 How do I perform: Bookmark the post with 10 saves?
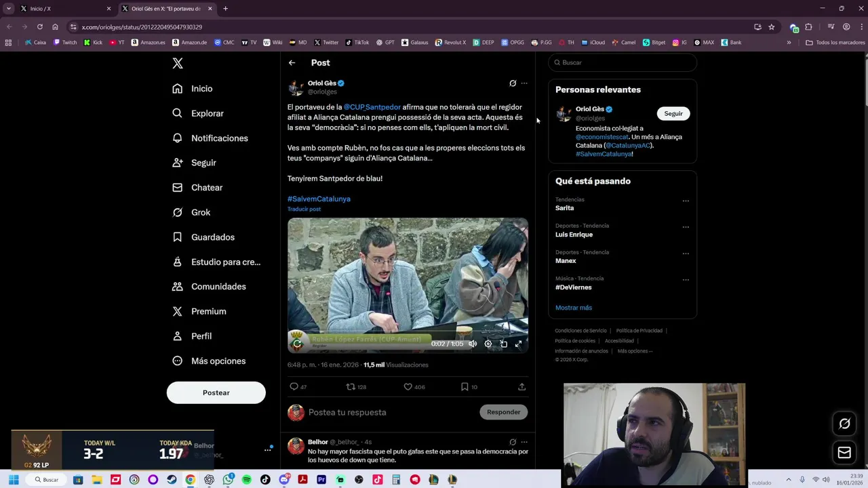coord(465,386)
